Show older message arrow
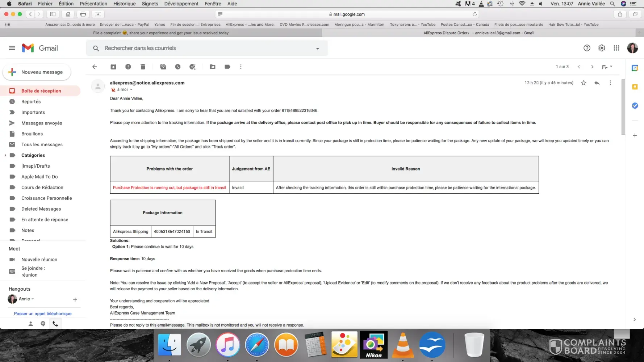The image size is (644, 362). point(592,67)
